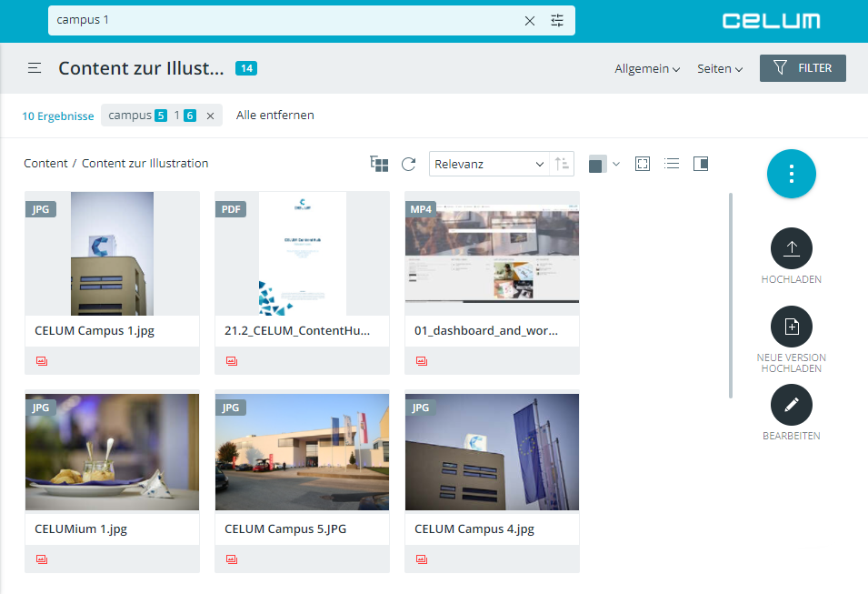Click the CELUM logo
Image resolution: width=868 pixels, height=594 pixels.
(x=771, y=21)
